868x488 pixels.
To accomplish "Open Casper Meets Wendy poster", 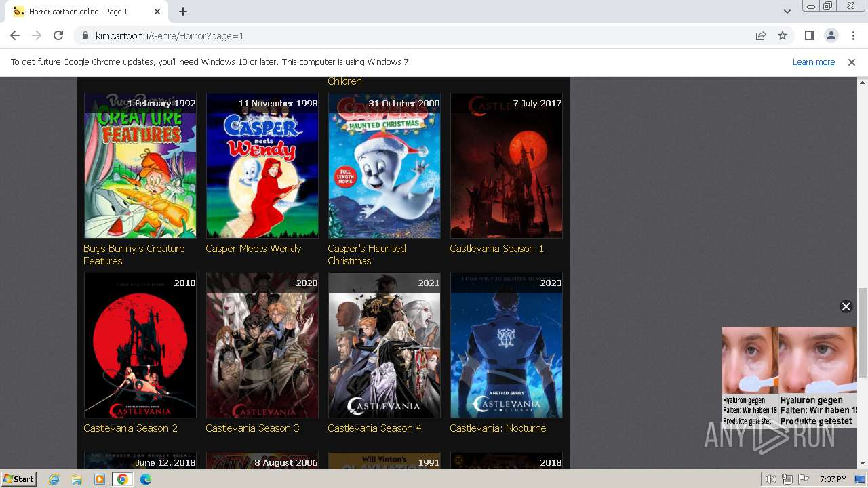I will (262, 165).
